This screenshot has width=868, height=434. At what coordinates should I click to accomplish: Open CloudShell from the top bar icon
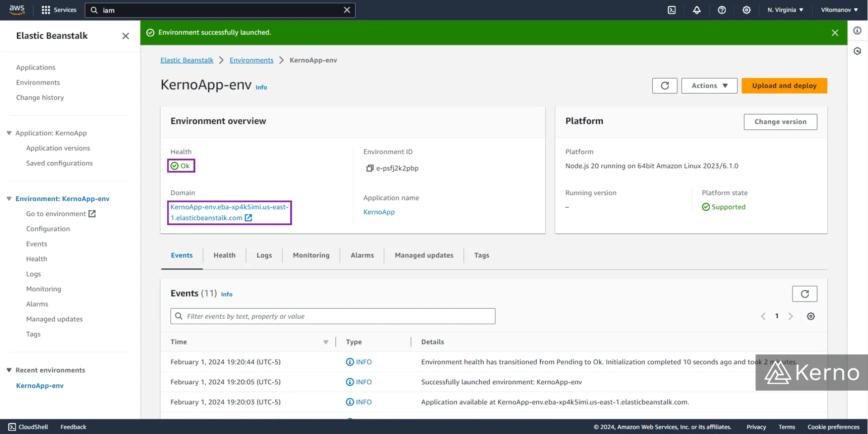click(672, 10)
